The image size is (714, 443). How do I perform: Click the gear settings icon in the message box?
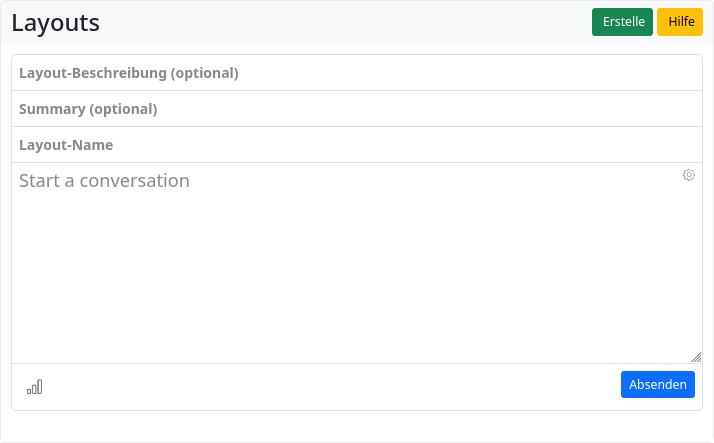pyautogui.click(x=689, y=175)
